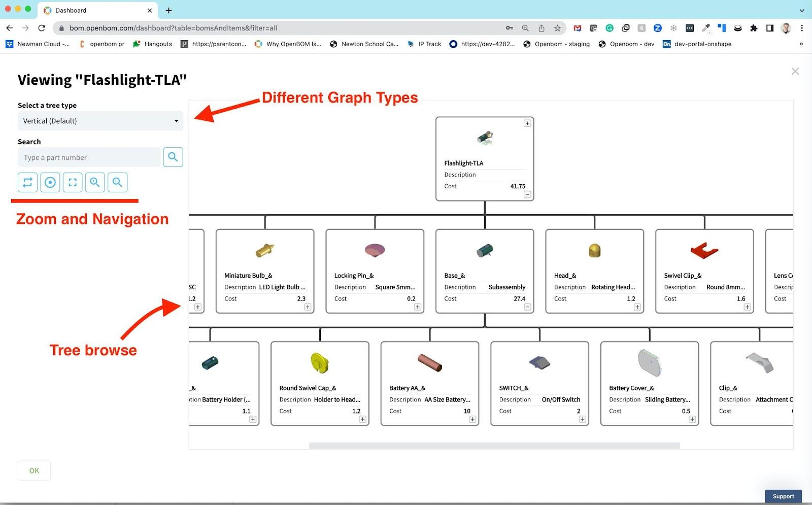Open the Why OpenBOM Is... bookmark
Viewport: 812px width, 505px height.
(288, 44)
